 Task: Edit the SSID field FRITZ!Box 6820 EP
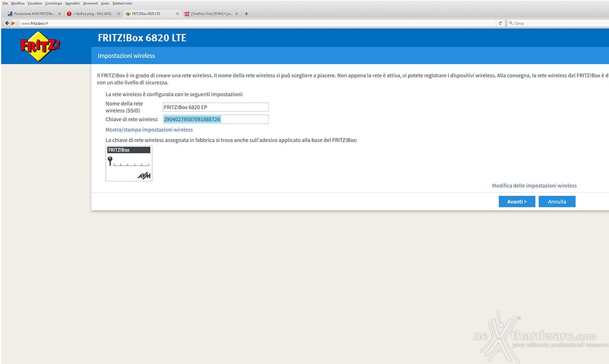coord(215,107)
